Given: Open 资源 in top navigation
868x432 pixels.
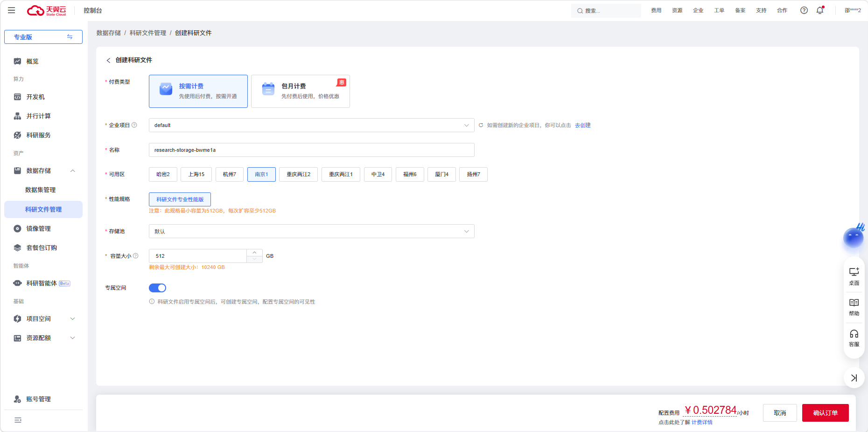Looking at the screenshot, I should (x=677, y=10).
